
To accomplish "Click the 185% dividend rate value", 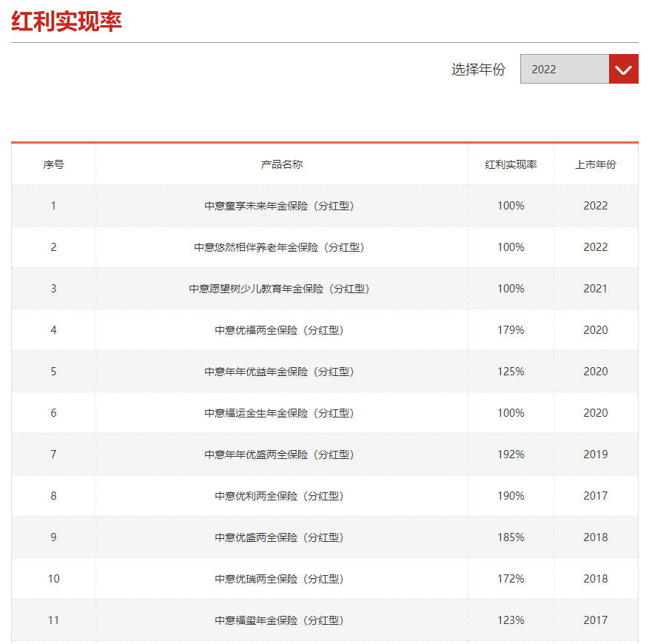I will [x=511, y=537].
